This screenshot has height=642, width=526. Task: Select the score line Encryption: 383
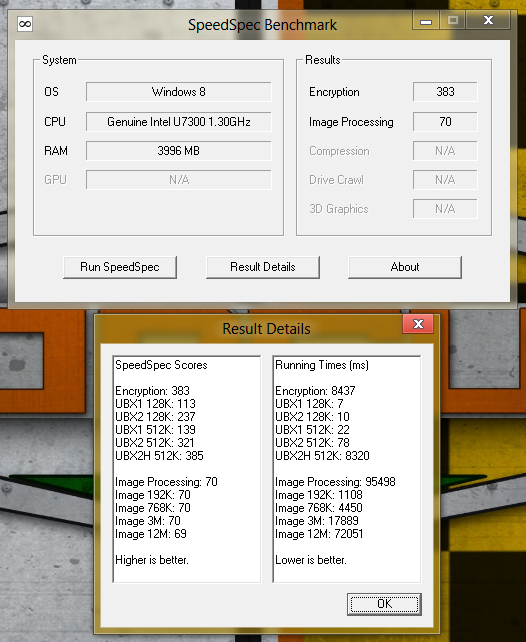coord(152,391)
